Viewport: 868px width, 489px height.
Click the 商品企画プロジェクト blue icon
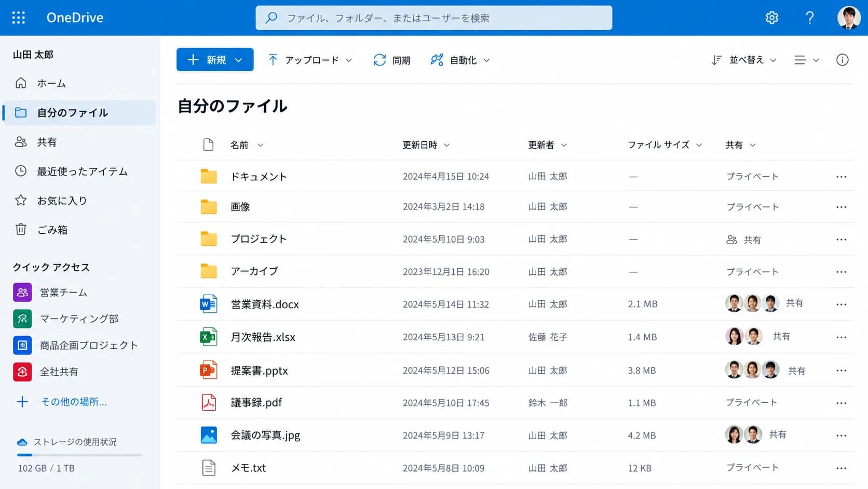pos(22,345)
